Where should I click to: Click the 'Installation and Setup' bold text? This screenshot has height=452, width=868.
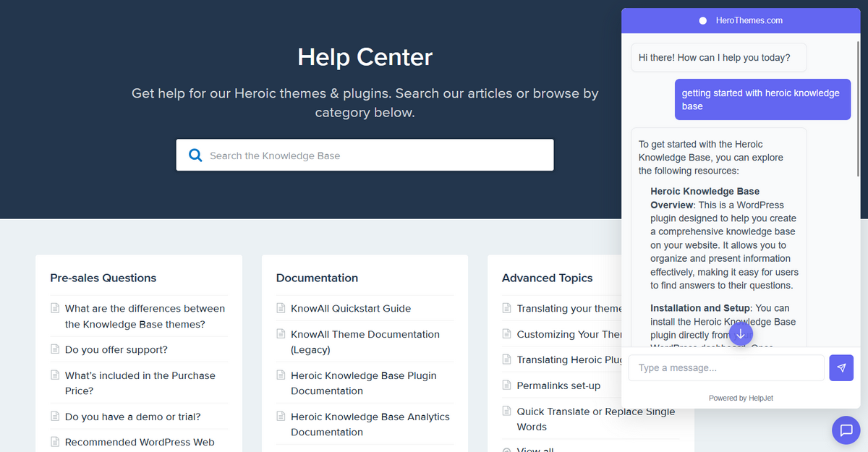[x=702, y=308]
